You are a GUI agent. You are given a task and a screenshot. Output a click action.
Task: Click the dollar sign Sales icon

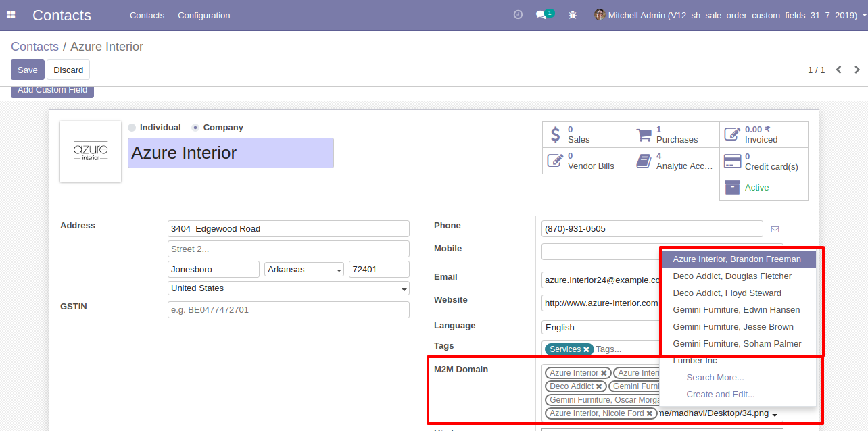pos(555,134)
